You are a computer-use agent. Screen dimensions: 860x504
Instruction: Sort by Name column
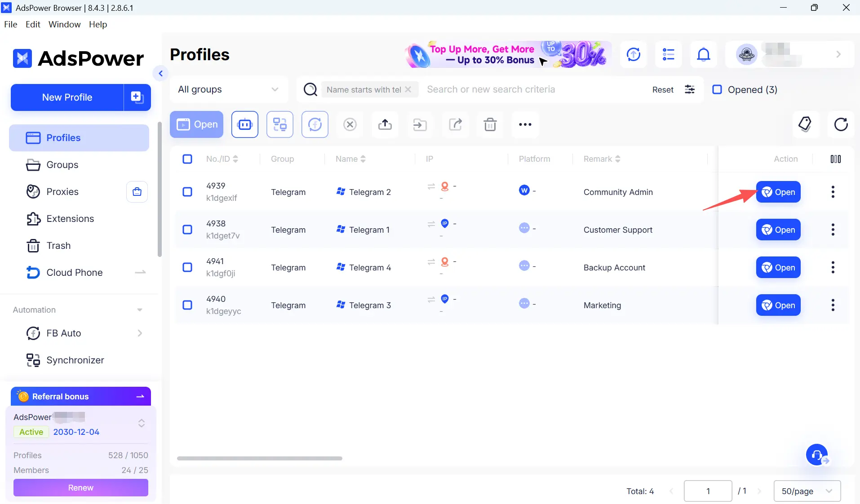pos(363,159)
